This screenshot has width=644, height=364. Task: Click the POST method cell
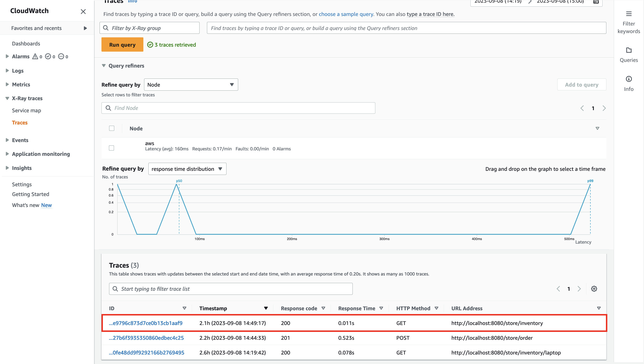403,338
